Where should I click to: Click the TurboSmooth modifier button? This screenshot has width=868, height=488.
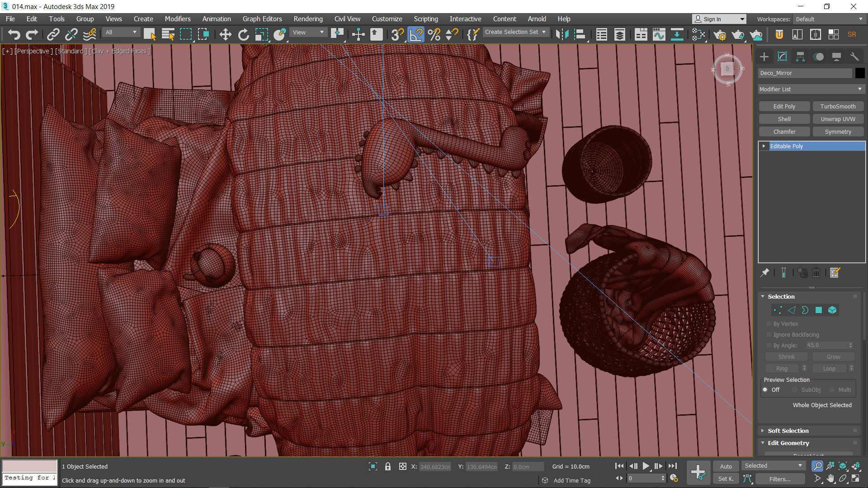pos(838,106)
